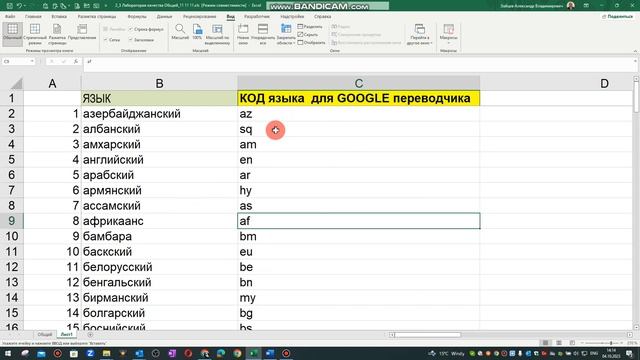Open Zoom app in the taskbar
This screenshot has height=360, width=640.
click(x=90, y=353)
